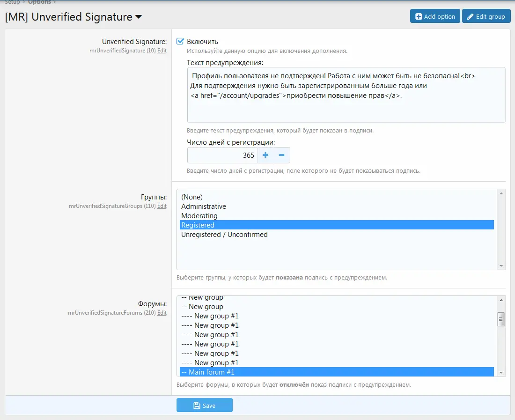Click the plus icon to increase days
Screen dimensions: 515x420
pos(265,155)
